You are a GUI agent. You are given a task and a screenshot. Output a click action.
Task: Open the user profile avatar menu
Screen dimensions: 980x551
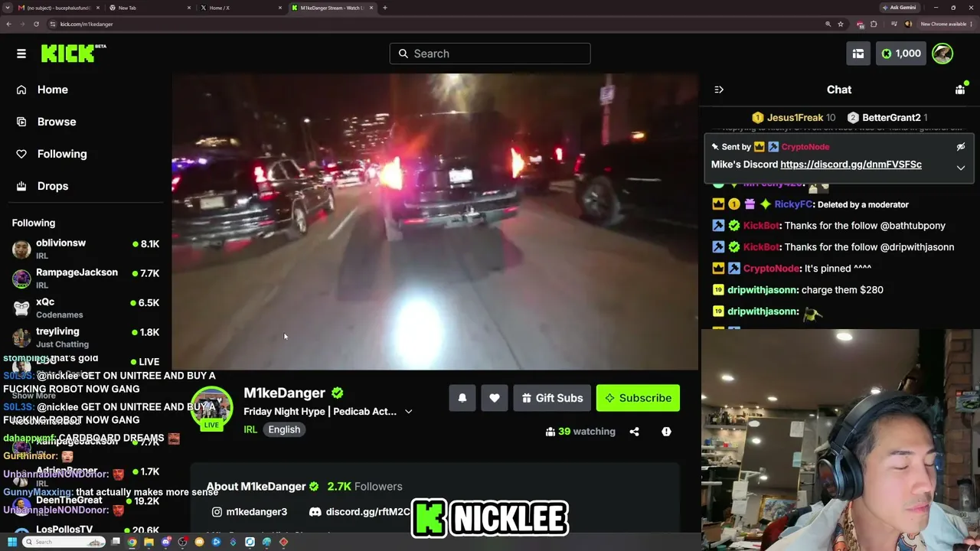point(942,54)
